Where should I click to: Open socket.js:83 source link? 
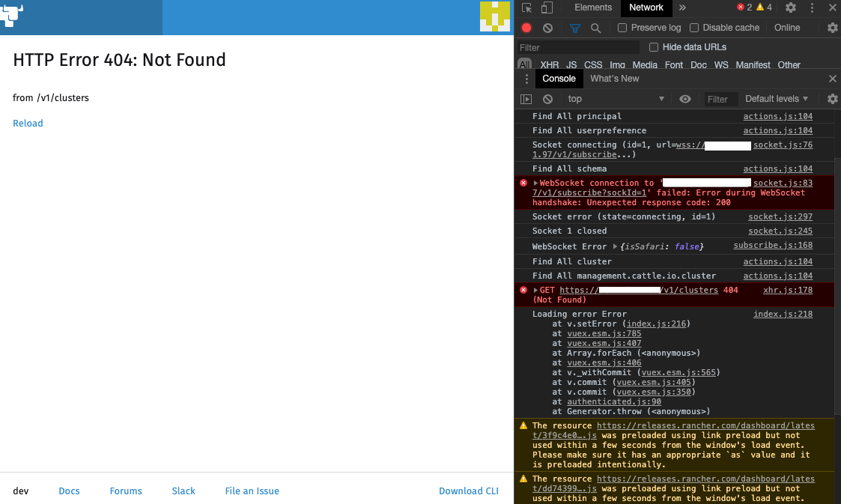pos(783,183)
